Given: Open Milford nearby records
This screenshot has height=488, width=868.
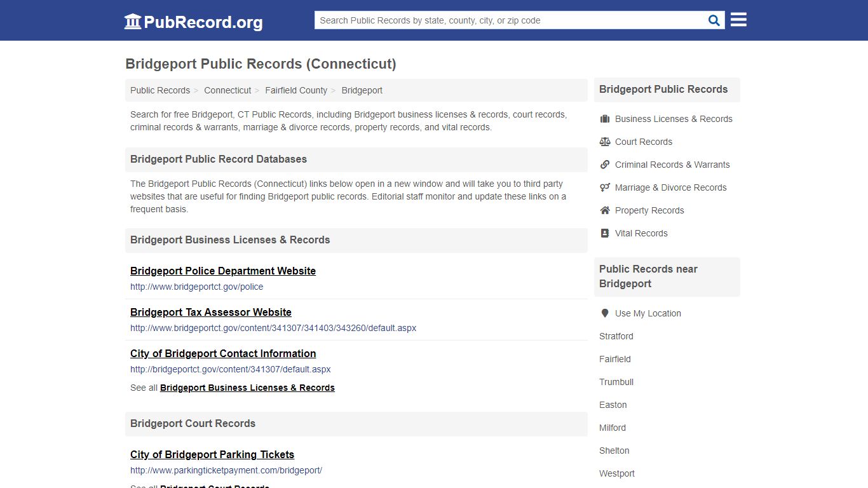Looking at the screenshot, I should (613, 428).
